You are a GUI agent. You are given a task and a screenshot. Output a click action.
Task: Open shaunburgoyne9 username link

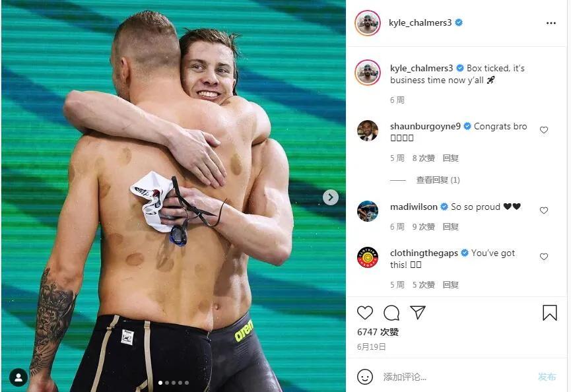(x=425, y=126)
